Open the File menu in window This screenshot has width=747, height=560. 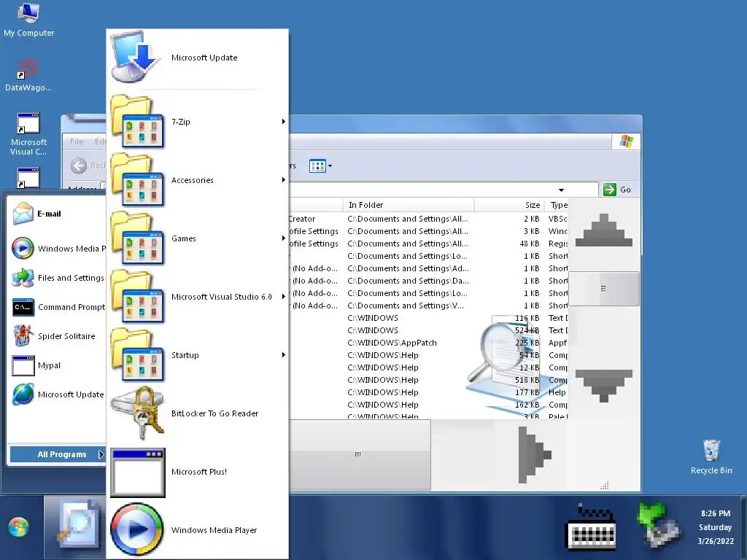coord(76,141)
